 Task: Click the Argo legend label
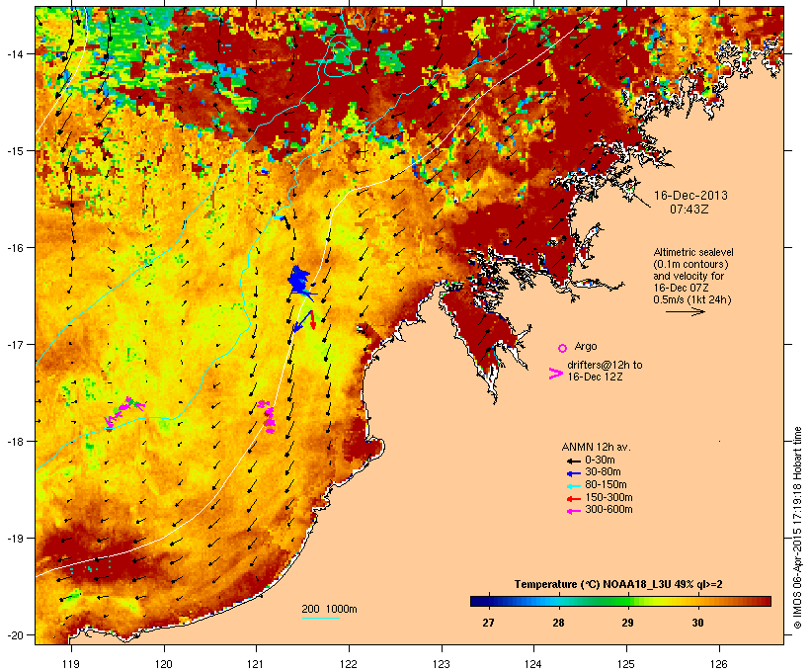coord(586,346)
